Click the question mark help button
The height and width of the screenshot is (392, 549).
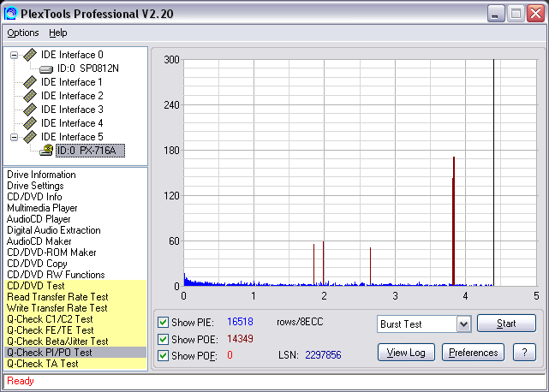coord(524,353)
